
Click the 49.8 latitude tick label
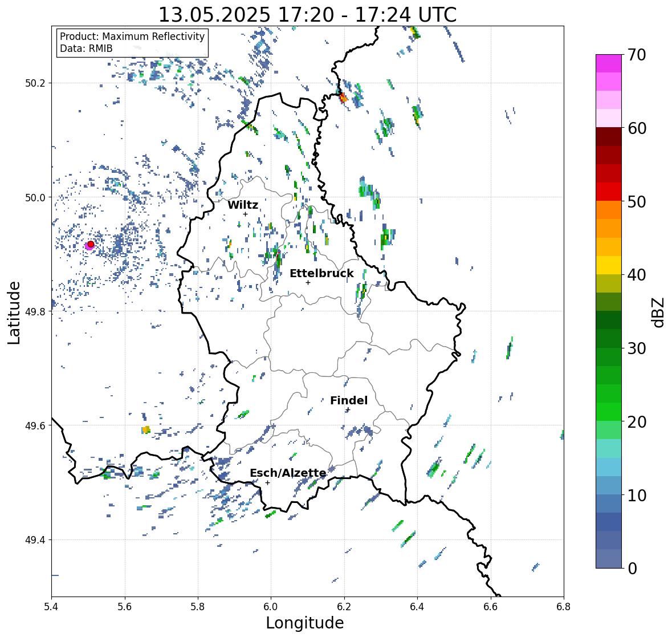[35, 311]
